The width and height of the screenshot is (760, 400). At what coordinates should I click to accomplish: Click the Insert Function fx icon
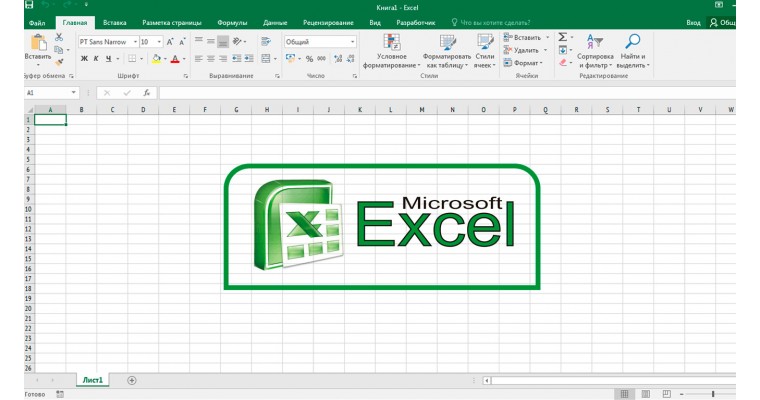[x=145, y=93]
